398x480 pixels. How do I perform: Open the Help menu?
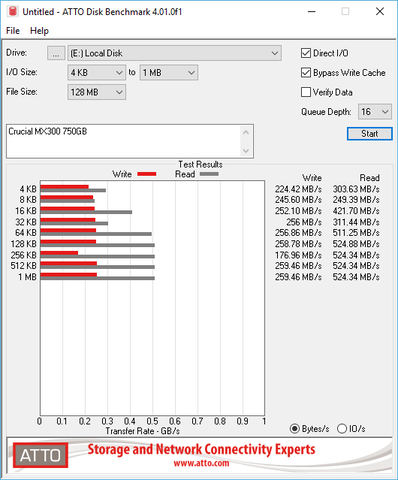[39, 31]
